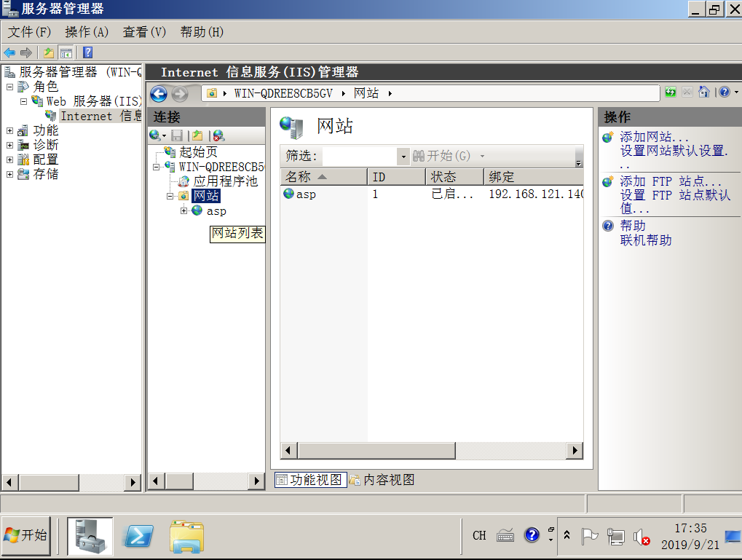Viewport: 742px width, 560px height.
Task: Click the back arrow in the Server Manager toolbar
Action: click(x=9, y=52)
